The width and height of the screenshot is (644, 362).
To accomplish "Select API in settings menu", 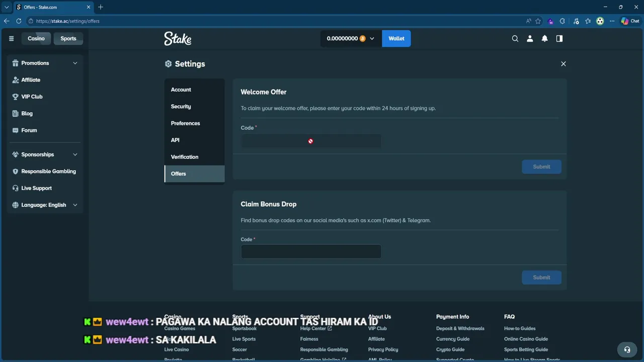I will [x=194, y=140].
